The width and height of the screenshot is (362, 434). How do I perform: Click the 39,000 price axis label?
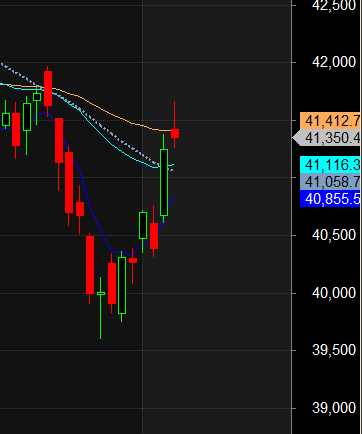tap(334, 408)
